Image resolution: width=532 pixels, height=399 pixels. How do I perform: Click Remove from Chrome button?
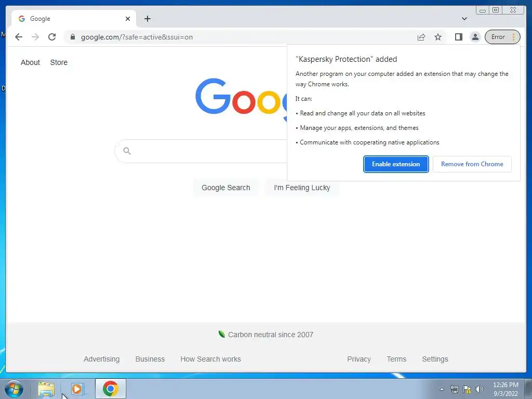click(472, 164)
